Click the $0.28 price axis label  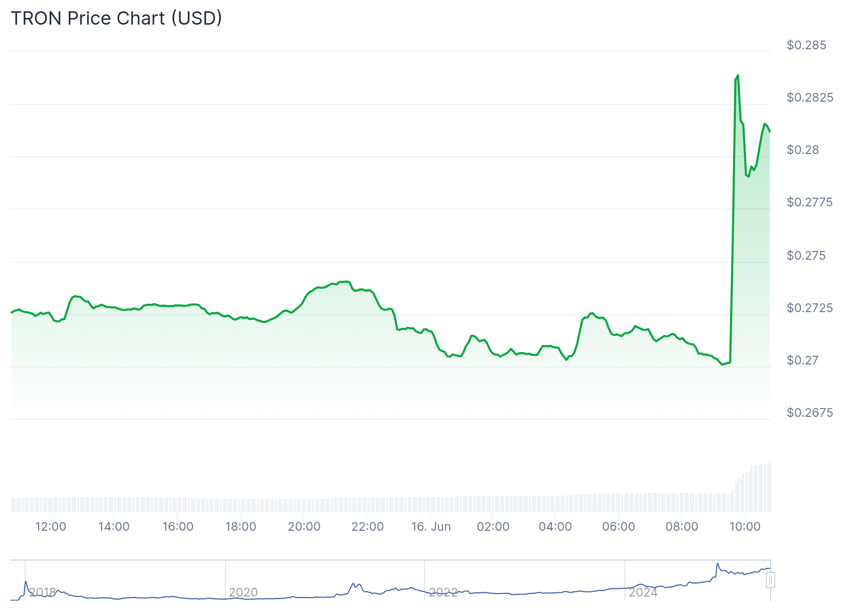803,150
